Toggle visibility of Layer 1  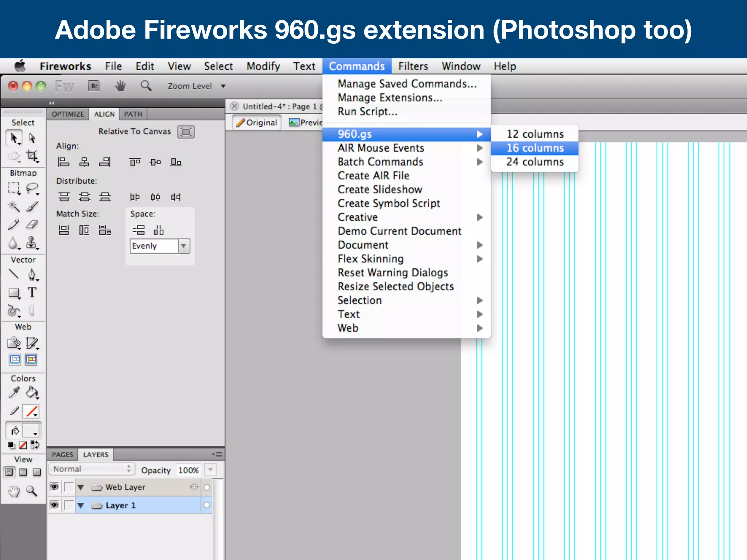(x=54, y=505)
